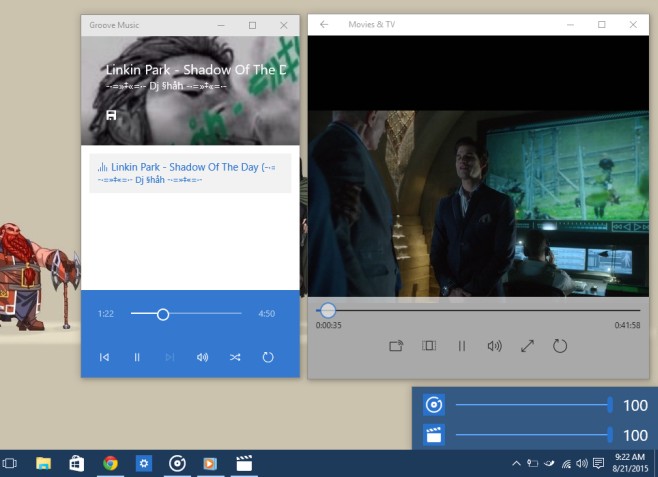Click the video seek bar knob

coord(327,311)
